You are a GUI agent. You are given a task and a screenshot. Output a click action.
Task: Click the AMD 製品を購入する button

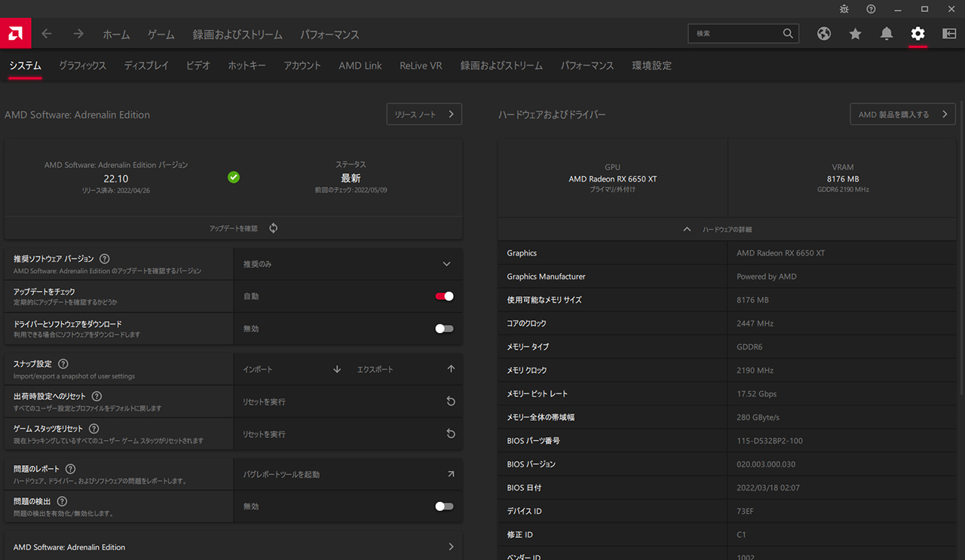pos(902,115)
